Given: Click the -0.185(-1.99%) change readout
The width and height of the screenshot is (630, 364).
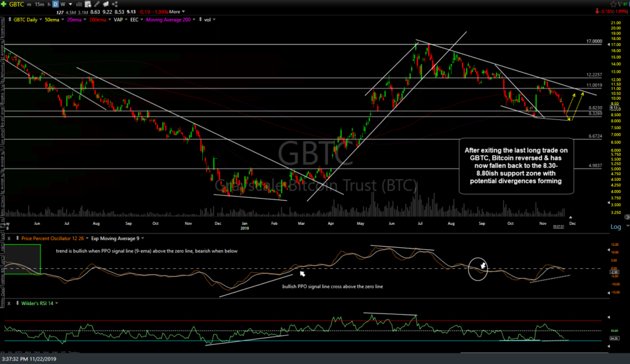Looking at the screenshot, I should (x=614, y=11).
